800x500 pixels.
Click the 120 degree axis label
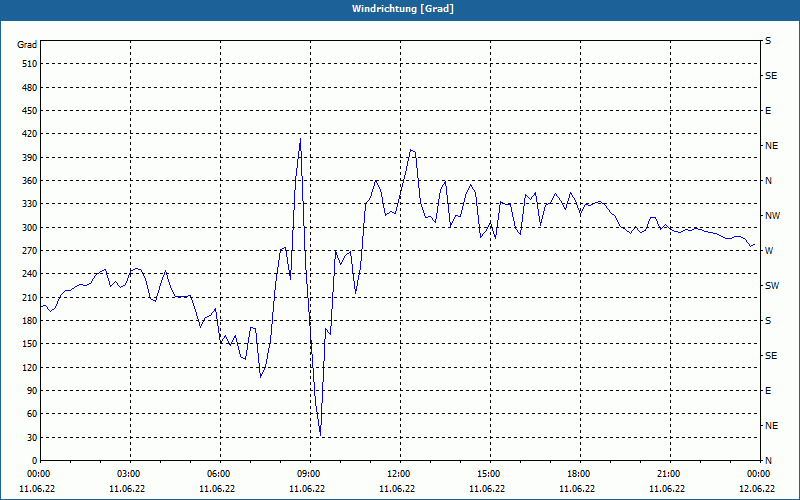pyautogui.click(x=30, y=367)
